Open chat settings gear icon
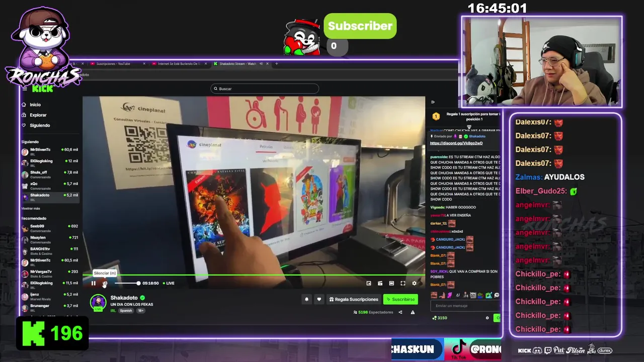The image size is (644, 362). [x=487, y=318]
